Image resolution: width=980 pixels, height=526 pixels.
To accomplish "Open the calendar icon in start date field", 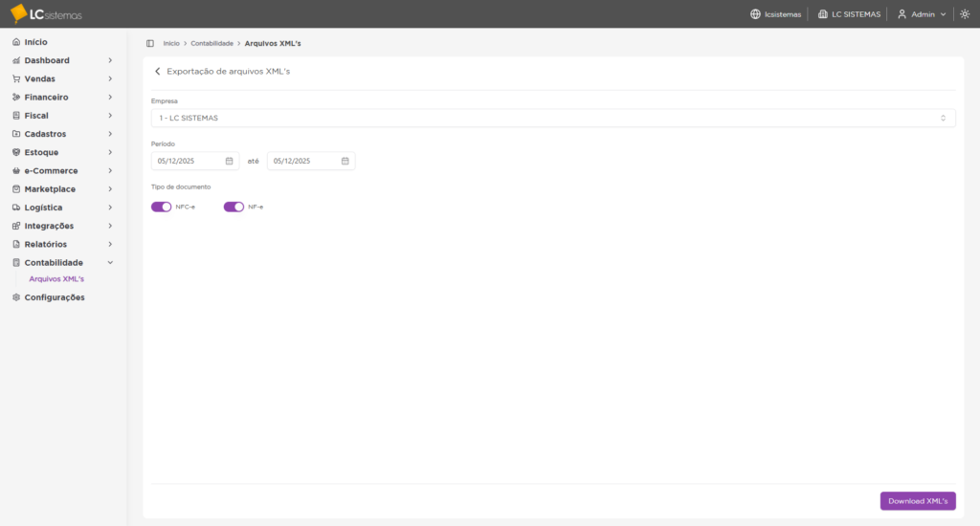I will tap(229, 161).
